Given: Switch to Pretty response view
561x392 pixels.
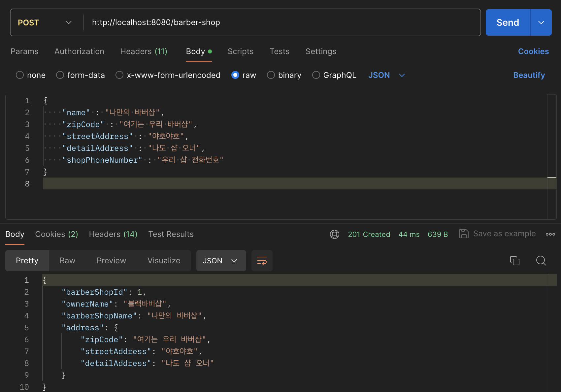Looking at the screenshot, I should [x=27, y=261].
